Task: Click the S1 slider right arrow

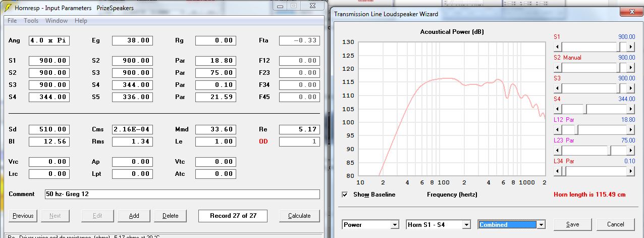Action: pos(631,46)
